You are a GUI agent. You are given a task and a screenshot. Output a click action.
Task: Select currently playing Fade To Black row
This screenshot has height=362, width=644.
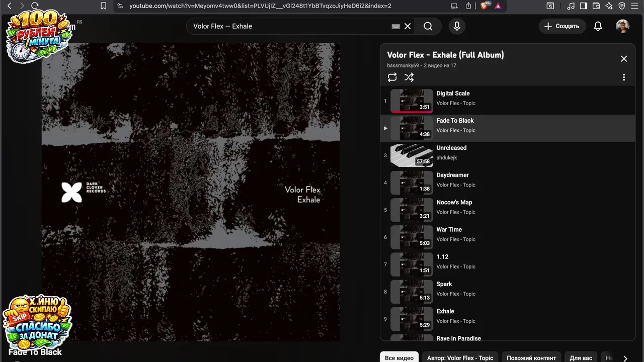tap(507, 128)
